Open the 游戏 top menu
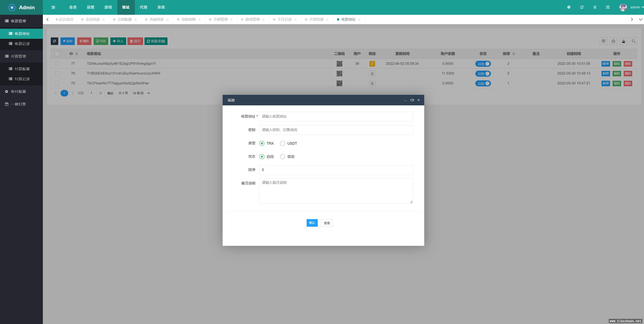Screen dimensions: 644x324 [x=108, y=7]
